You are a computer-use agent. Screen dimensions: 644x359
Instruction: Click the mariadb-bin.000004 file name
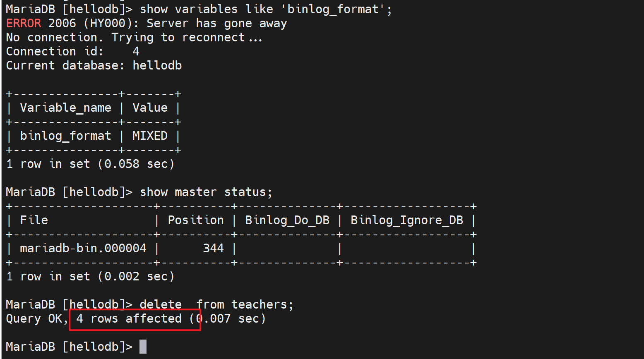(x=83, y=248)
